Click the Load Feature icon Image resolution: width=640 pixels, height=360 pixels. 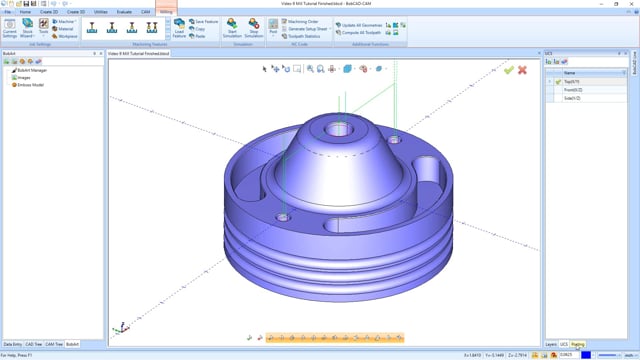(x=179, y=28)
